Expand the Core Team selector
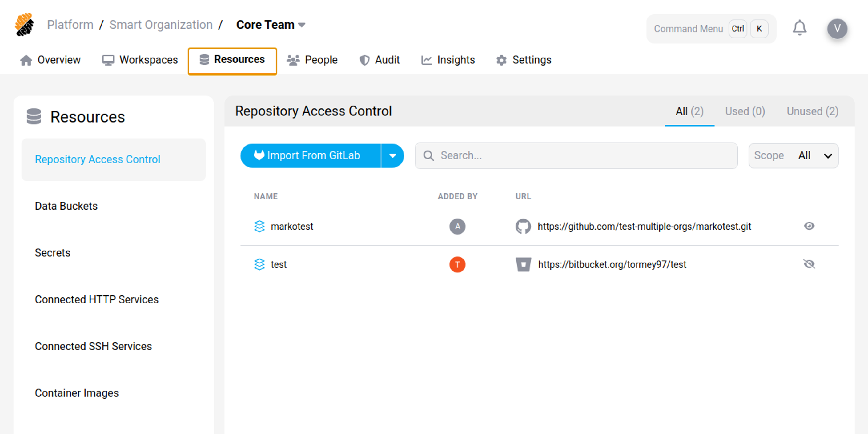This screenshot has height=434, width=868. [302, 25]
